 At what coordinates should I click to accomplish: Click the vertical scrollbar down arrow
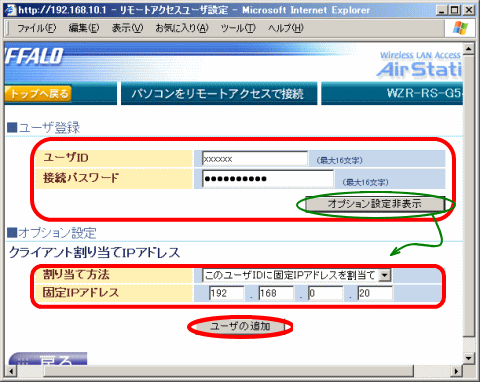(x=469, y=359)
